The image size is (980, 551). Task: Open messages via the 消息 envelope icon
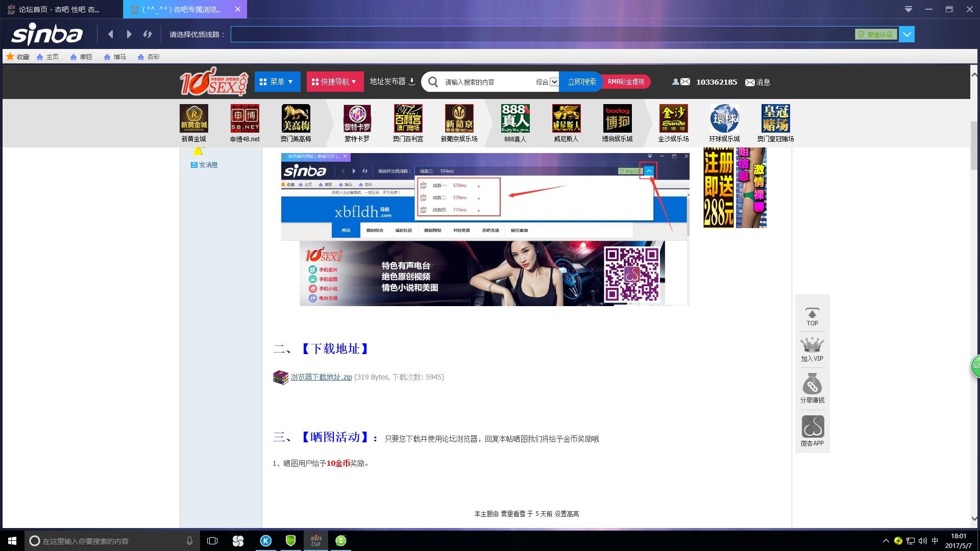point(750,82)
